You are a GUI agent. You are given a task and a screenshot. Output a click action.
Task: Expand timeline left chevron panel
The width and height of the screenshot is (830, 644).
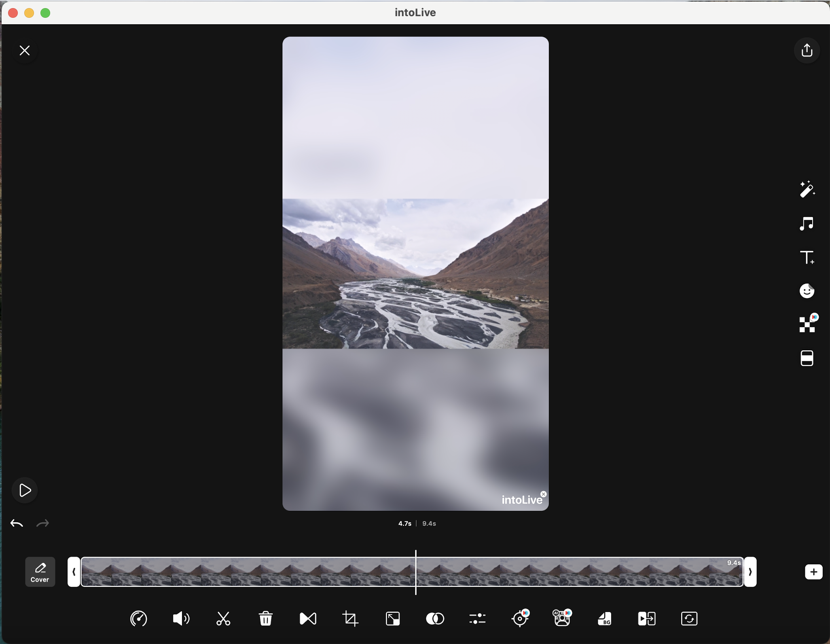74,571
